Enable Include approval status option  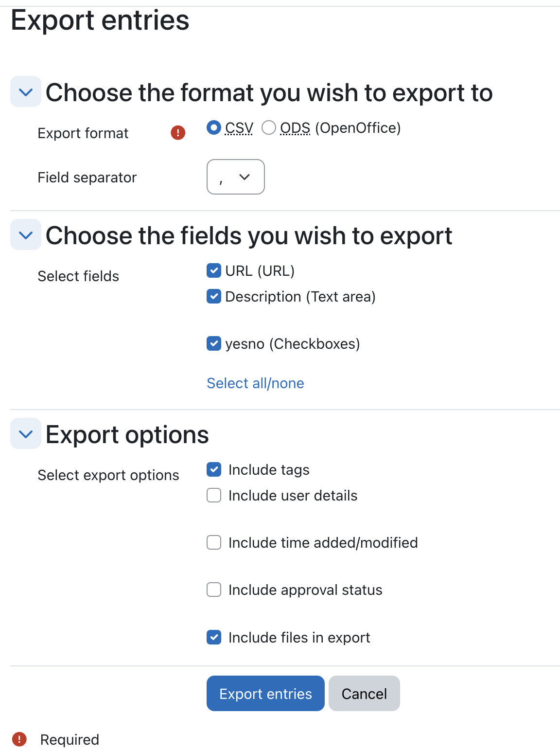(x=214, y=590)
